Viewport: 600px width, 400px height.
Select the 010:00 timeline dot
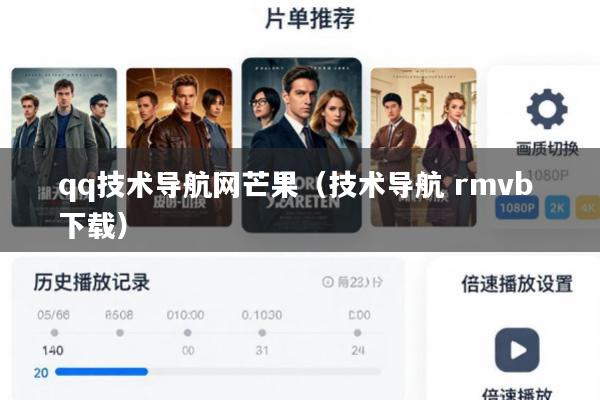pyautogui.click(x=188, y=333)
